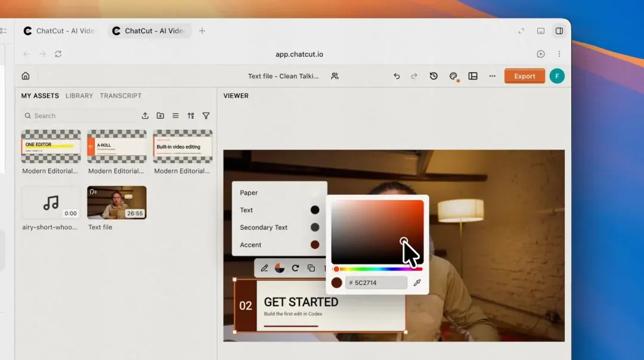This screenshot has height=360, width=644.
Task: Switch to the TRANSCRIPT tab
Action: 120,95
